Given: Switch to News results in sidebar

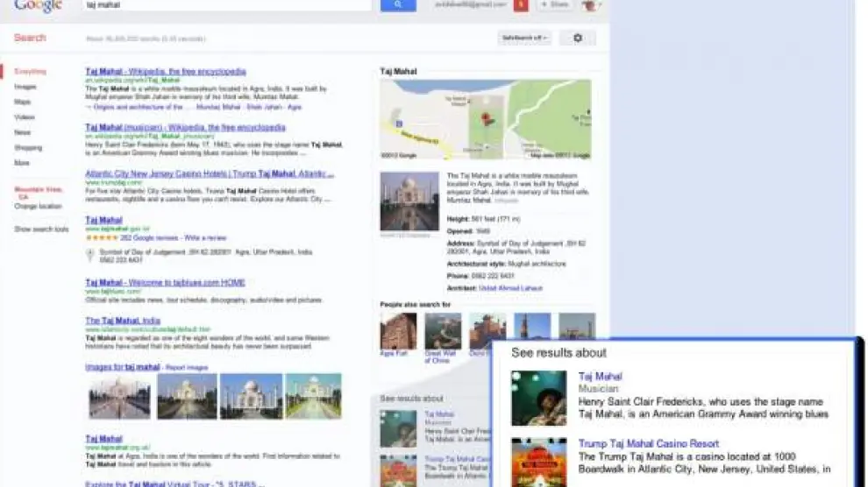Looking at the screenshot, I should (x=23, y=132).
